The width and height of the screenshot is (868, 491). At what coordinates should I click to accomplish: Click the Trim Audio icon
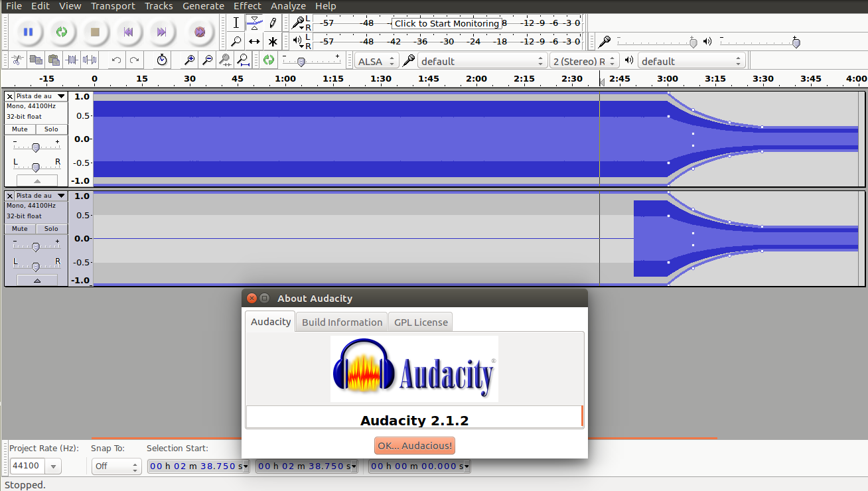click(x=74, y=60)
